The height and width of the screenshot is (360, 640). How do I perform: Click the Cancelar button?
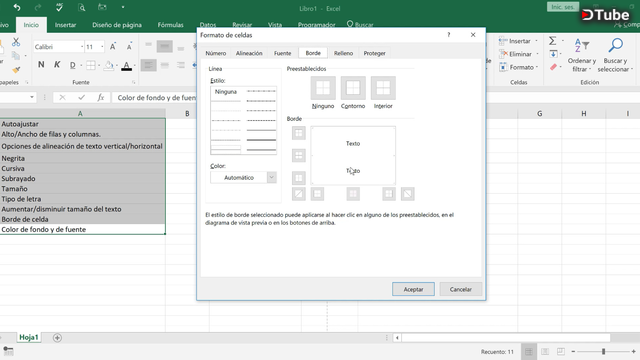coord(460,289)
